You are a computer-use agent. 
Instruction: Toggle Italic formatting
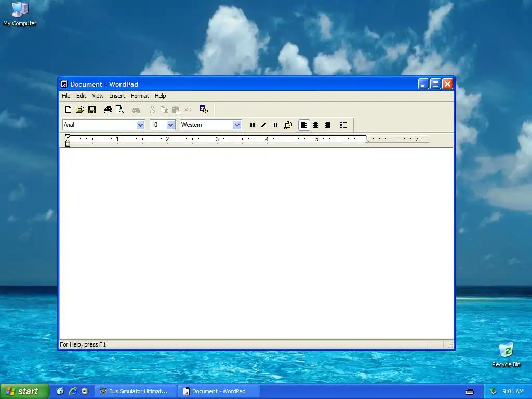(263, 125)
